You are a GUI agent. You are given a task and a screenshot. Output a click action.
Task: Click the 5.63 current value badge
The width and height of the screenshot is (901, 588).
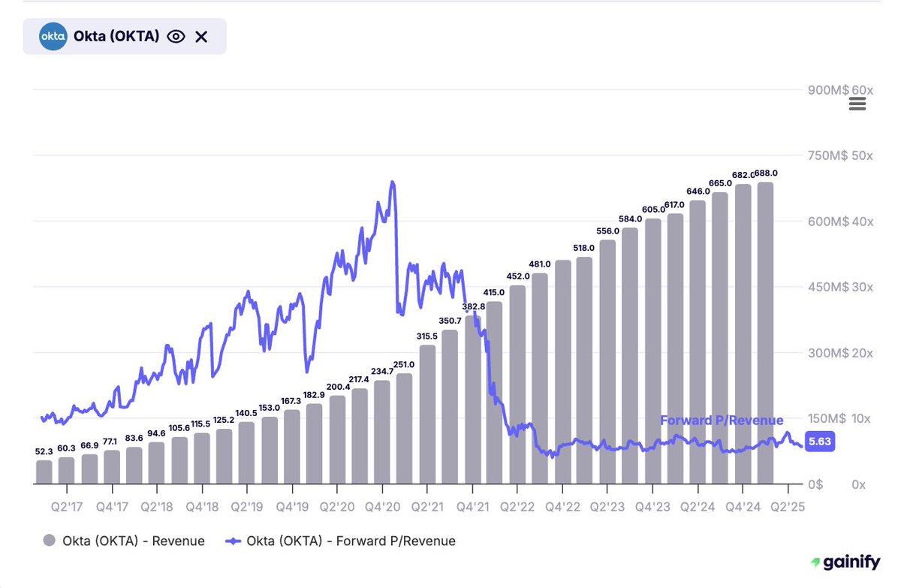pos(819,442)
